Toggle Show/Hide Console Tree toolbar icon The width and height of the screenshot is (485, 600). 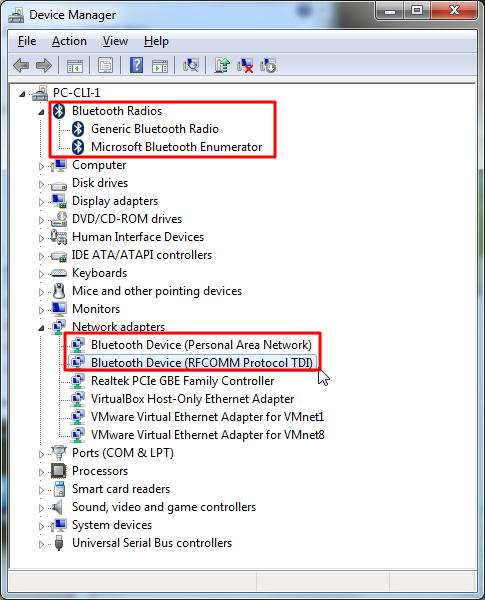(75, 66)
